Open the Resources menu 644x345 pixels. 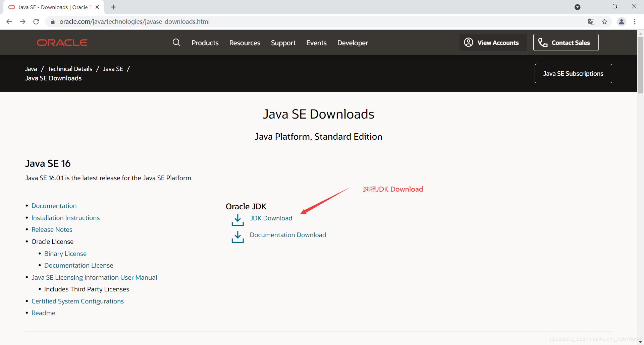pos(245,43)
